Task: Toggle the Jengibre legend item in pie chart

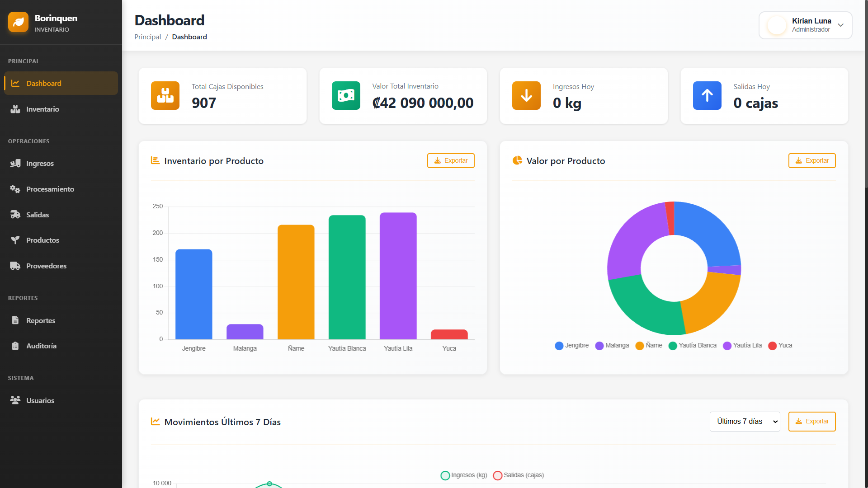Action: tap(571, 345)
